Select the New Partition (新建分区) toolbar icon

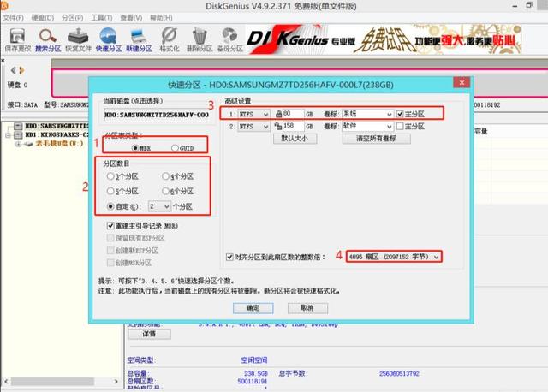(139, 40)
